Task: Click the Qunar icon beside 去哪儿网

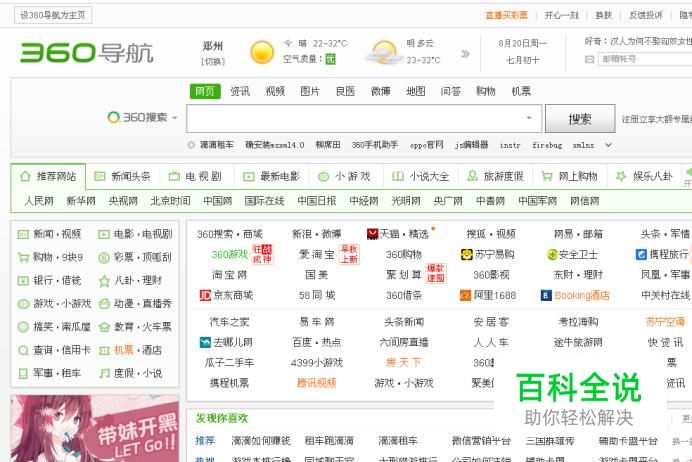Action: point(205,342)
